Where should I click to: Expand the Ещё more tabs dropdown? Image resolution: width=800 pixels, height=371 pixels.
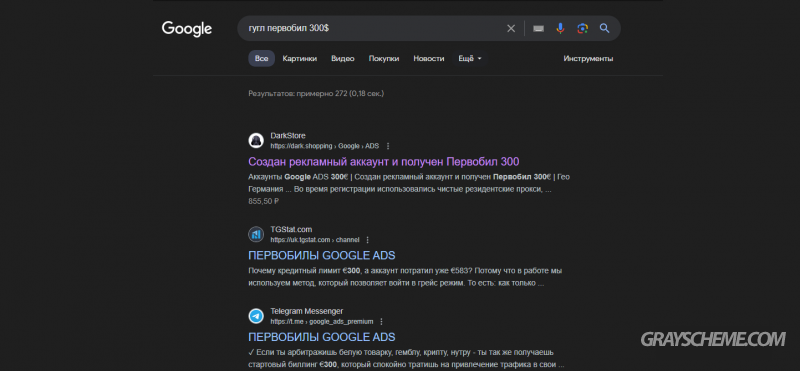469,59
